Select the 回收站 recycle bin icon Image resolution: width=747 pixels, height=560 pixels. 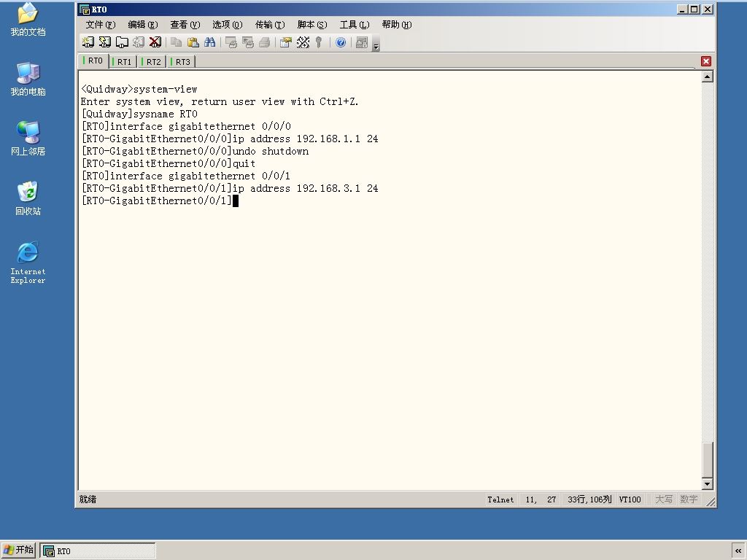pos(28,198)
